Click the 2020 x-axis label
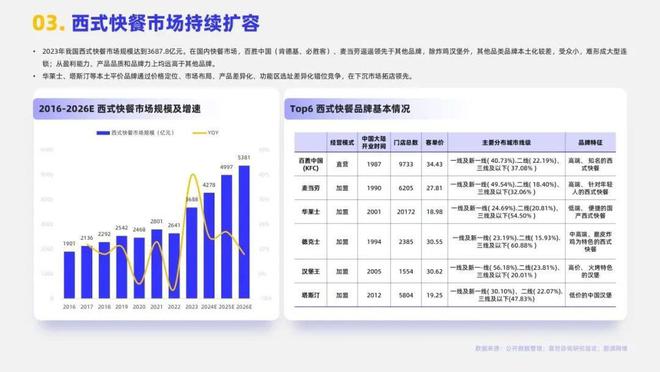Screen dimensions: 660x372 (x=139, y=307)
